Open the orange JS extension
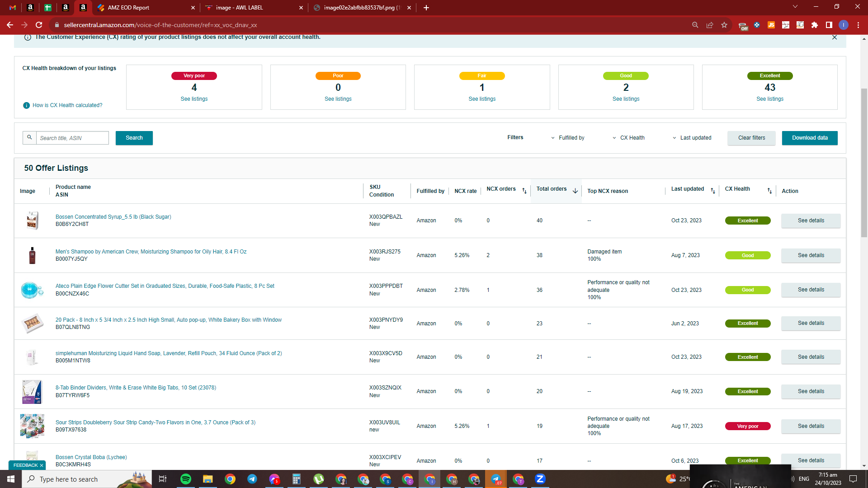Viewport: 868px width, 488px height. click(771, 25)
